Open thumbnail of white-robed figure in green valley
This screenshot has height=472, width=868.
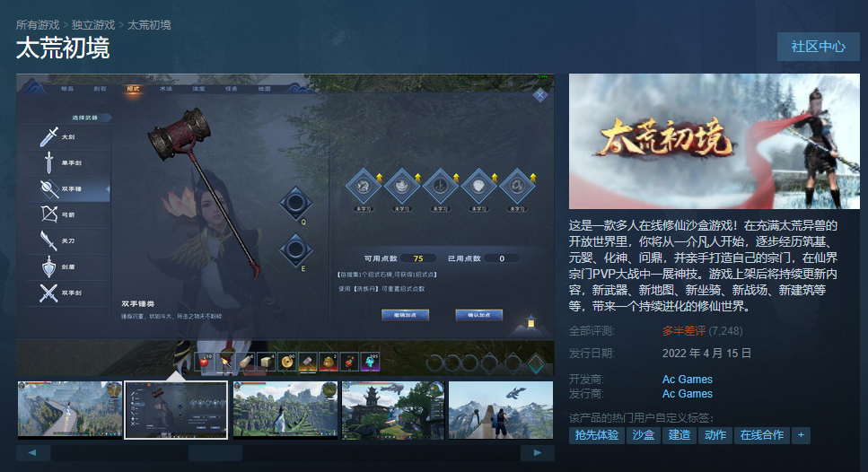click(285, 409)
